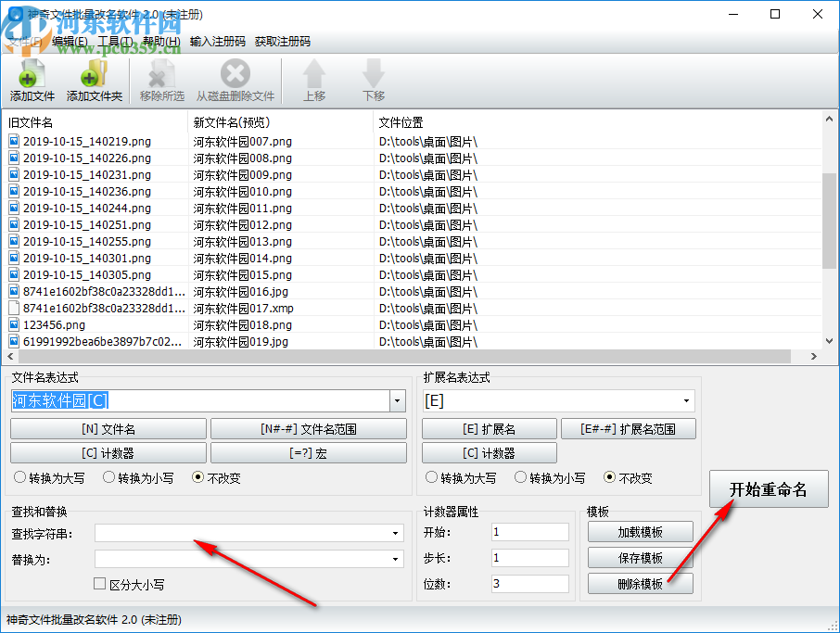
Task: Click the [N#-#] filename range button
Action: pos(309,429)
